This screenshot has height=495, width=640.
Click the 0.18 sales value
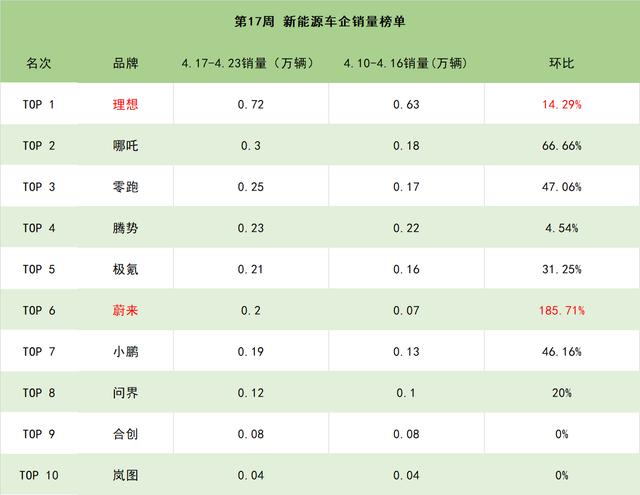click(x=406, y=146)
